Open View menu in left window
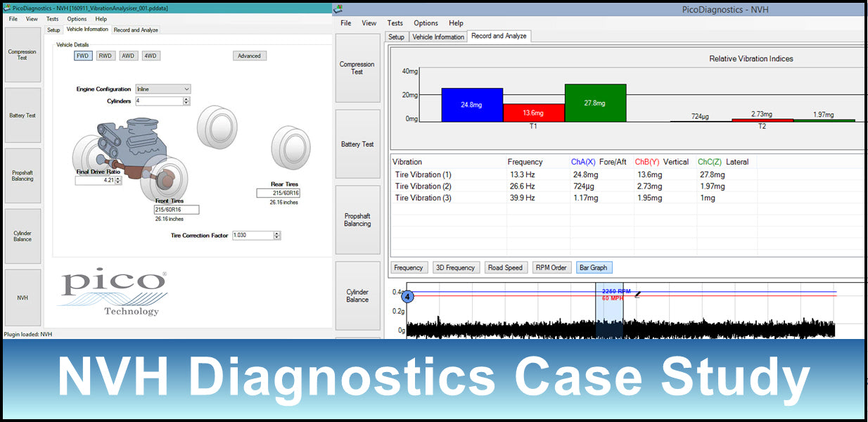Viewport: 868px width, 422px height. click(x=32, y=19)
